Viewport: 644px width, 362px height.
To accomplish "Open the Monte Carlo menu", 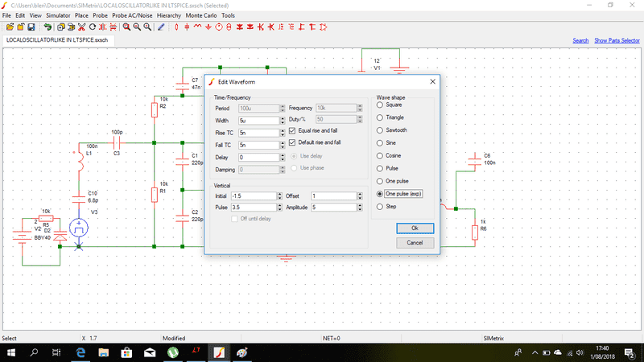I will tap(200, 15).
